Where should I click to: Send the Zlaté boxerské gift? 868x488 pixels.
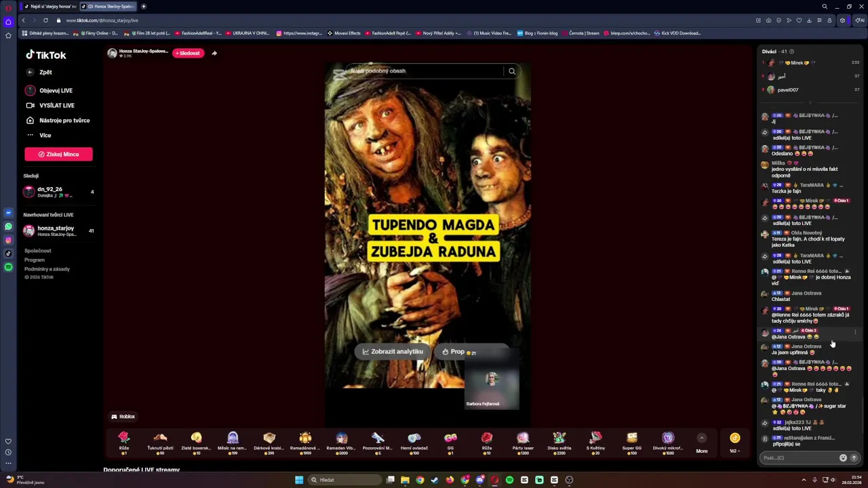click(x=197, y=443)
